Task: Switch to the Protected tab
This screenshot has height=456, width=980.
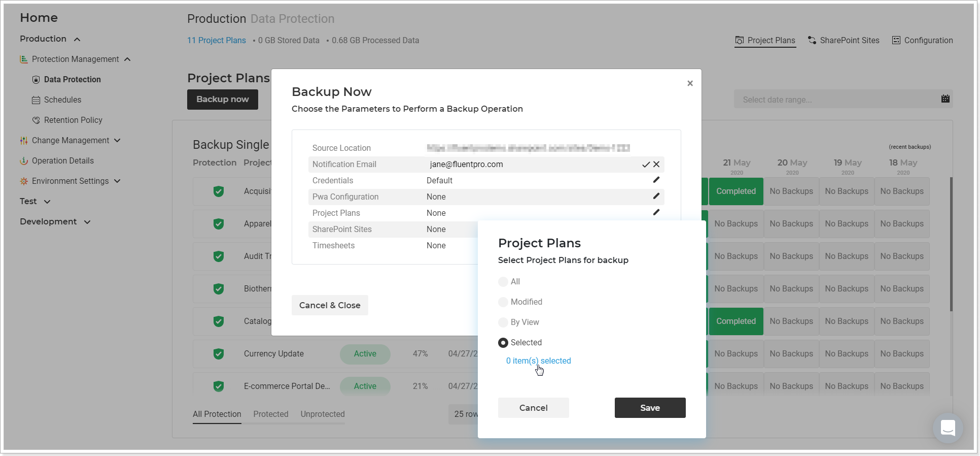Action: (x=271, y=414)
